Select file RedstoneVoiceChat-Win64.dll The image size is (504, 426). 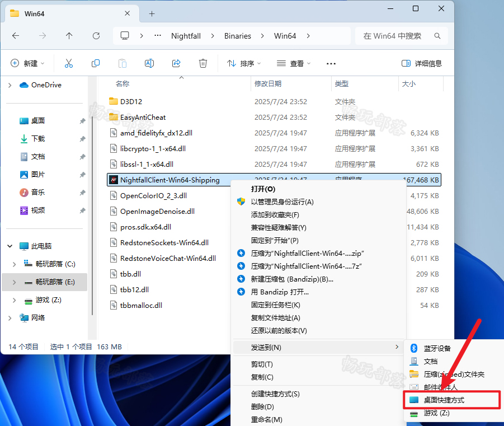(168, 259)
